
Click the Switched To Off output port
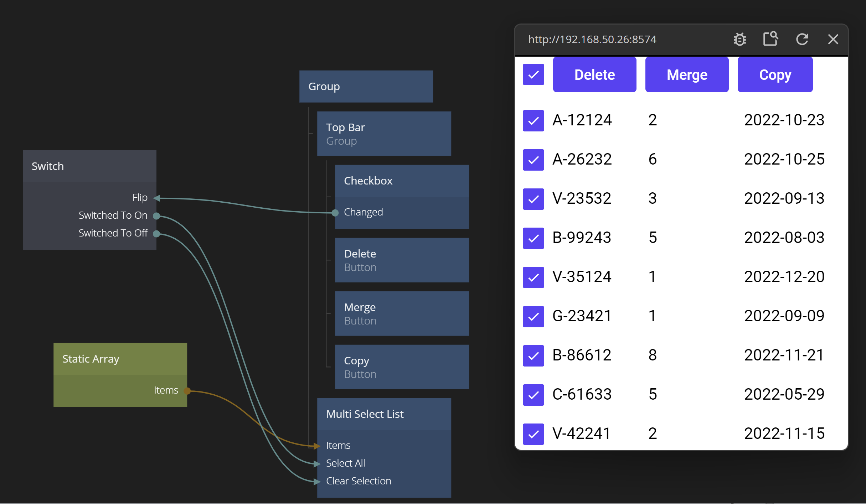156,234
